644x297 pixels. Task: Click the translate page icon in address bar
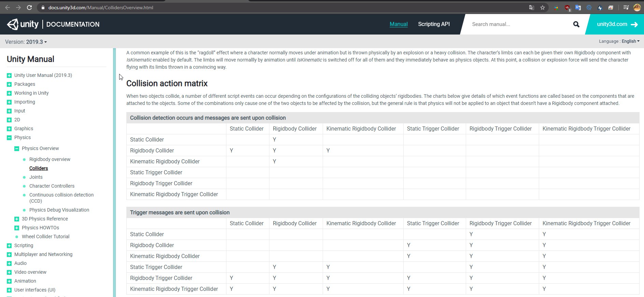point(532,8)
